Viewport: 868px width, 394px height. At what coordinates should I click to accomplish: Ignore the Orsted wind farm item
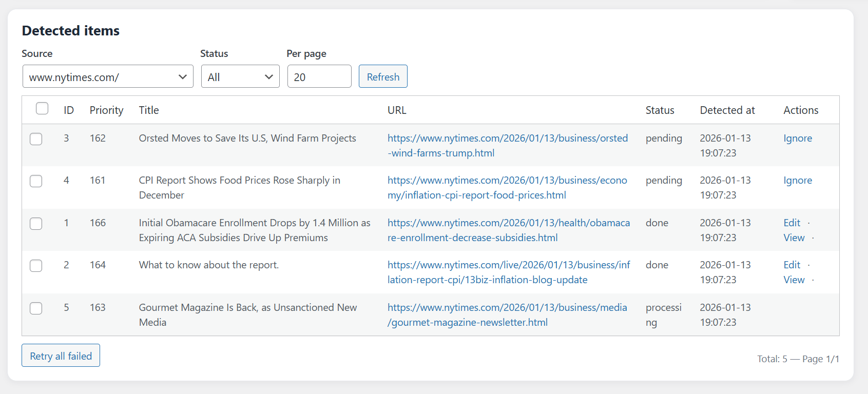tap(797, 139)
